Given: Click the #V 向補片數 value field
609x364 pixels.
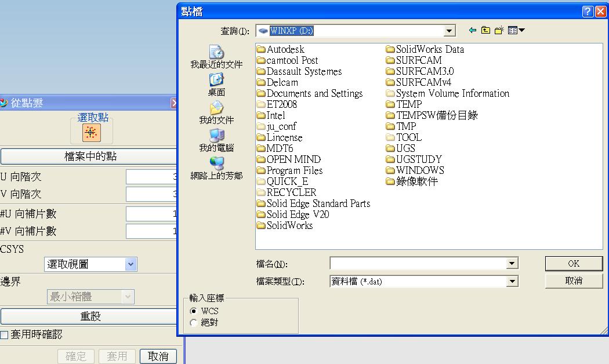Looking at the screenshot, I should click(152, 231).
